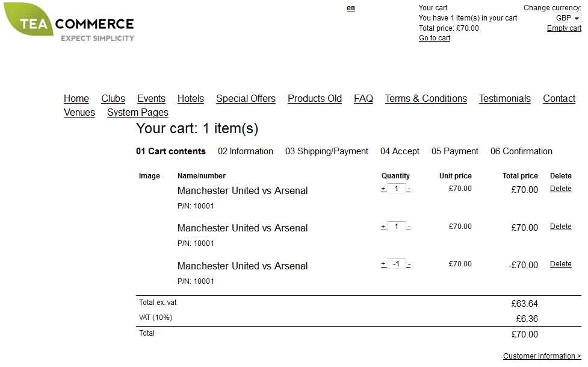588x367 pixels.
Task: Open the Clubs menu item
Action: [x=113, y=98]
